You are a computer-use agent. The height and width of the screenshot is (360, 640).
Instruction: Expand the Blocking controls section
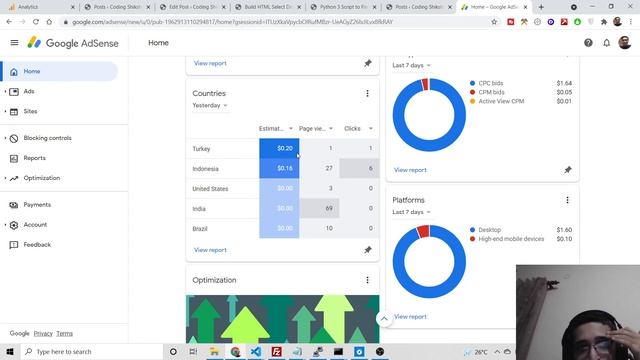5,138
